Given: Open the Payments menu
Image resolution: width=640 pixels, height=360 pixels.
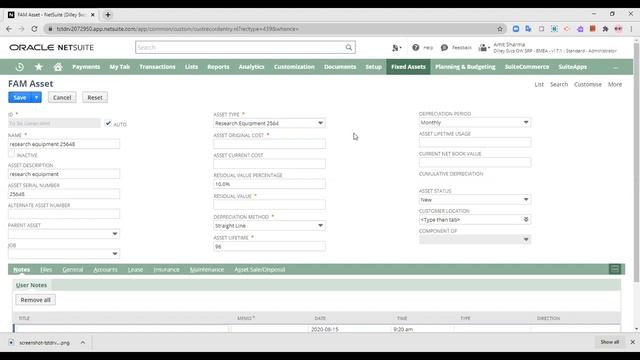Looking at the screenshot, I should pos(86,67).
